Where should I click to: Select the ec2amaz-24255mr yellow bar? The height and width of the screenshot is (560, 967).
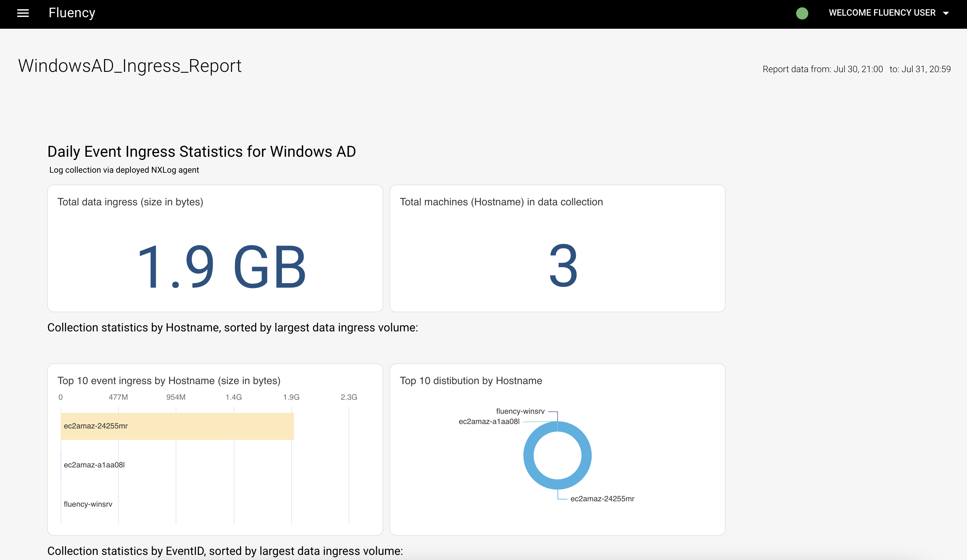pyautogui.click(x=177, y=426)
